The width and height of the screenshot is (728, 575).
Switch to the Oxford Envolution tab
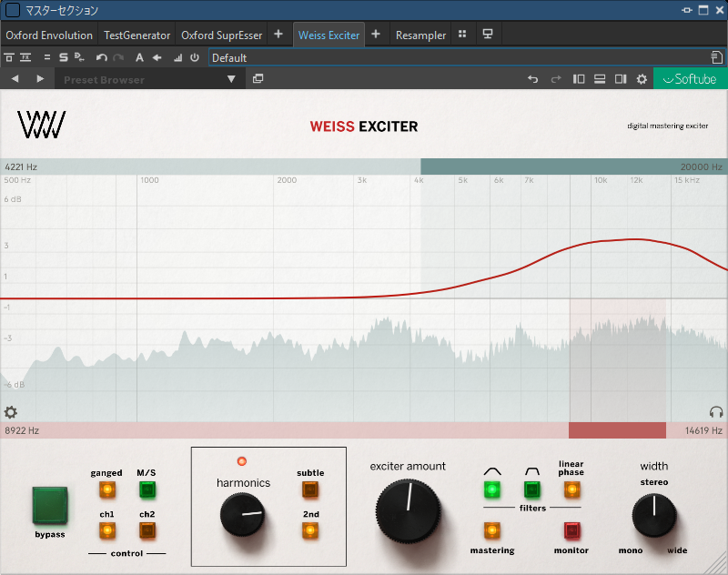49,35
